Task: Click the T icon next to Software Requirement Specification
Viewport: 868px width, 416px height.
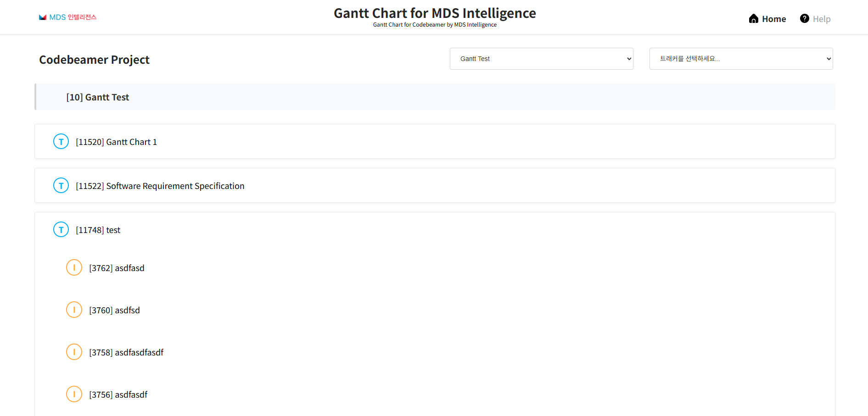Action: pos(61,185)
